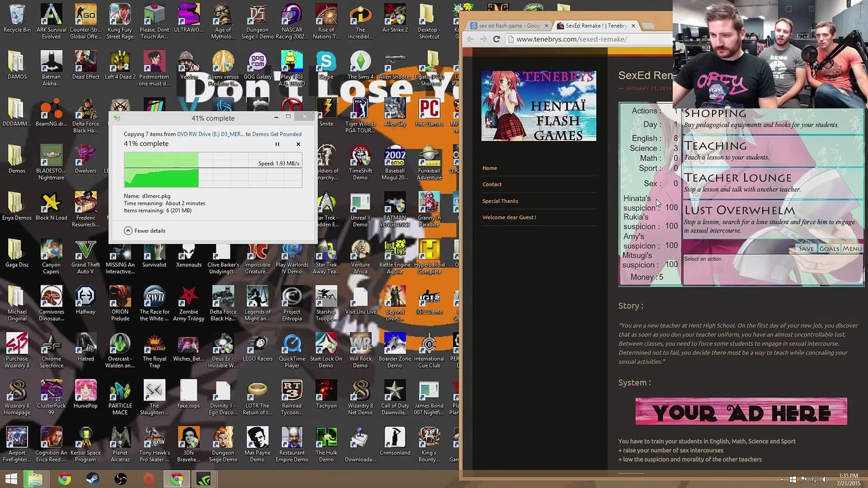Open the Windows Start button
This screenshot has width=868, height=488.
[x=11, y=480]
